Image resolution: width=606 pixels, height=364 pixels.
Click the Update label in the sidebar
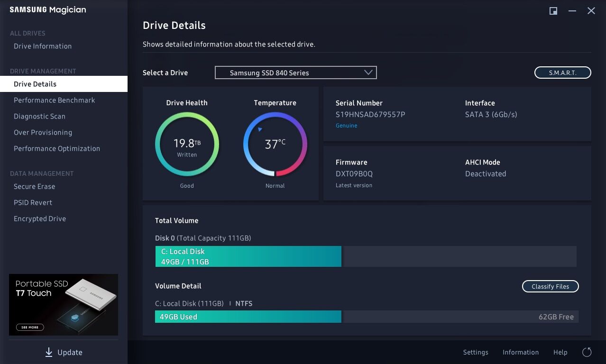tap(70, 352)
